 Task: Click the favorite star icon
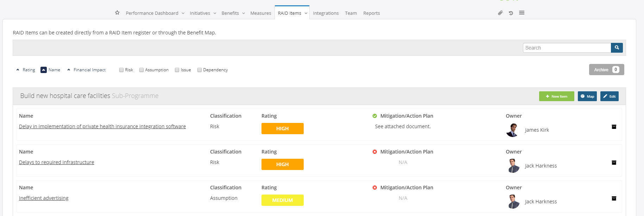[x=117, y=13]
